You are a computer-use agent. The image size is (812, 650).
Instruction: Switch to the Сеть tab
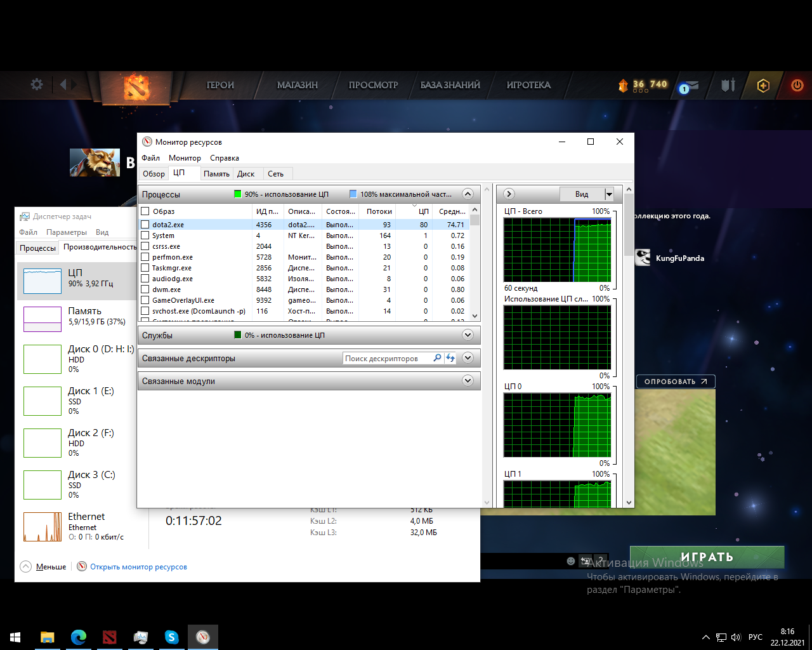pos(276,174)
